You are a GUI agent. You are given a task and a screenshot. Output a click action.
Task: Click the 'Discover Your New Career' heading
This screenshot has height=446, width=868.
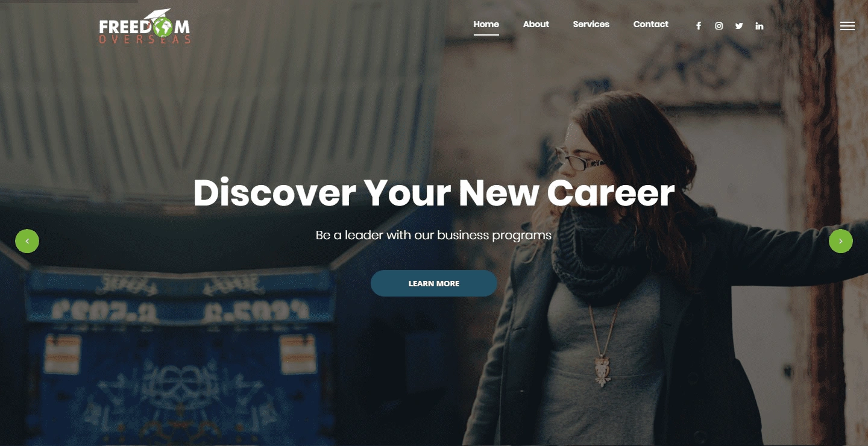point(434,193)
